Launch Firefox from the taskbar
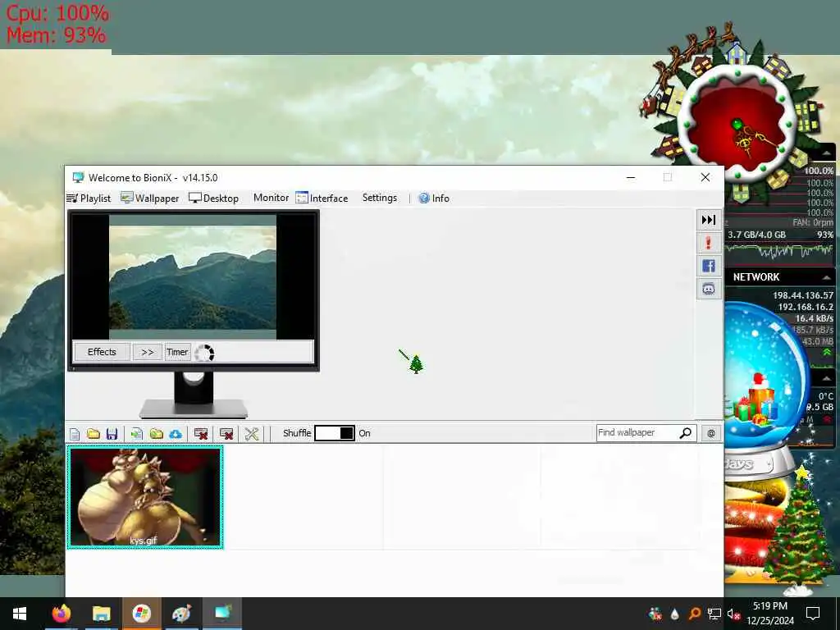Screen dimensions: 840x630 pyautogui.click(x=61, y=614)
